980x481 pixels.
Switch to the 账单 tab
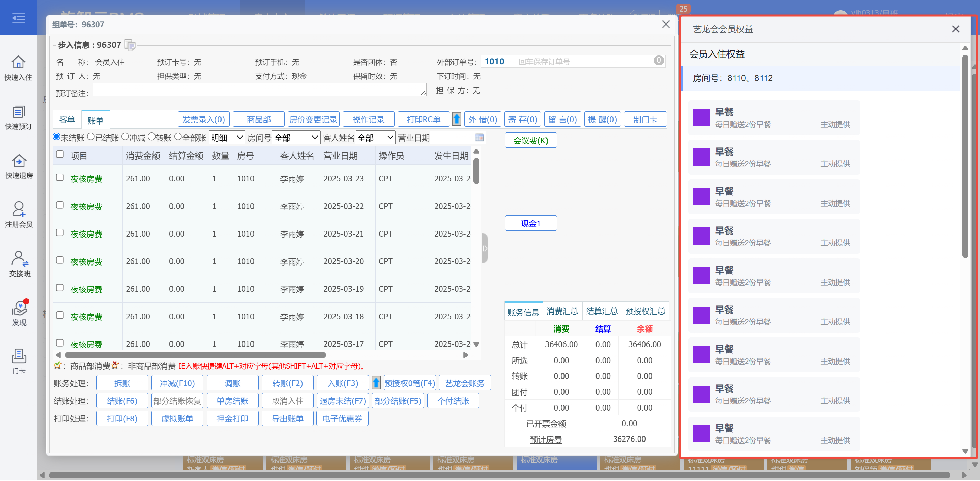pos(96,120)
